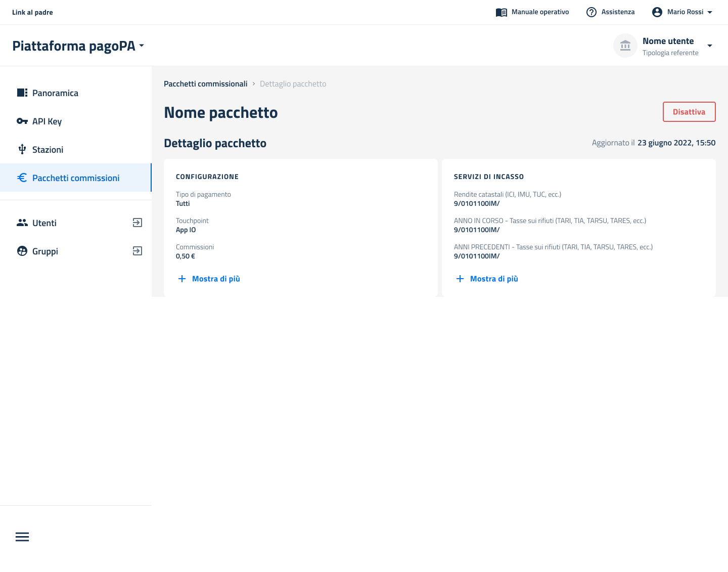This screenshot has height=572, width=728.
Task: Click the Stazioni USB icon
Action: pos(22,150)
